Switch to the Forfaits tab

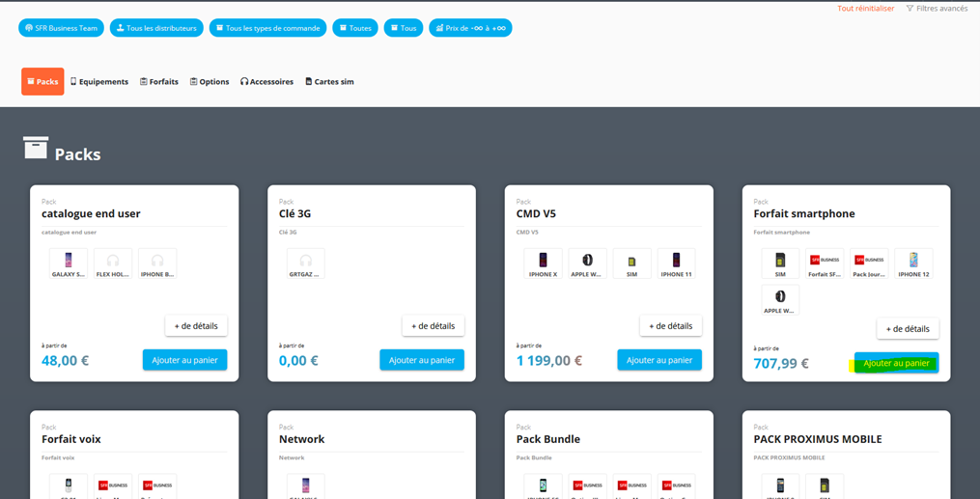(x=159, y=82)
